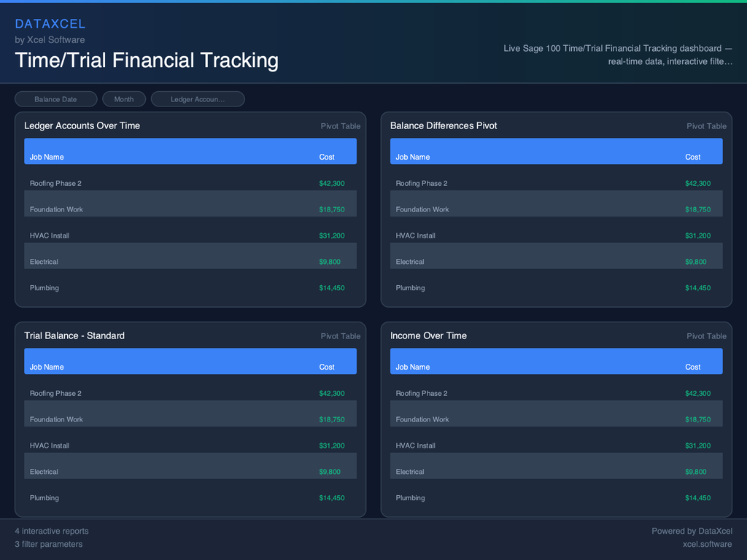Expand the Ledger Account filter
The height and width of the screenshot is (560, 747).
pyautogui.click(x=198, y=98)
